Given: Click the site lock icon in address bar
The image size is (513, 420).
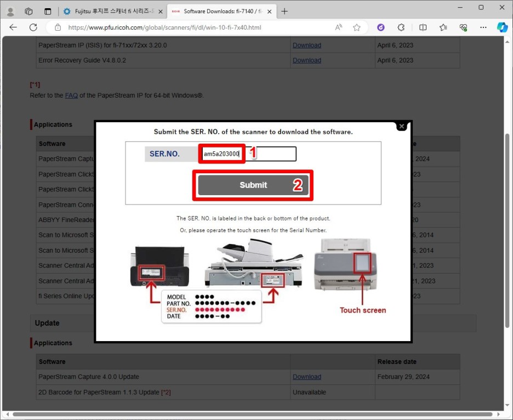Looking at the screenshot, I should 58,27.
